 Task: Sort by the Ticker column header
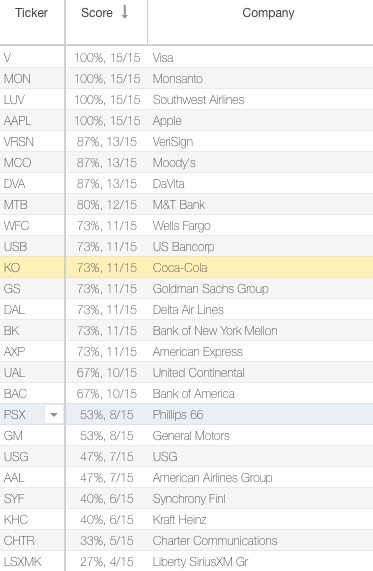[x=32, y=13]
